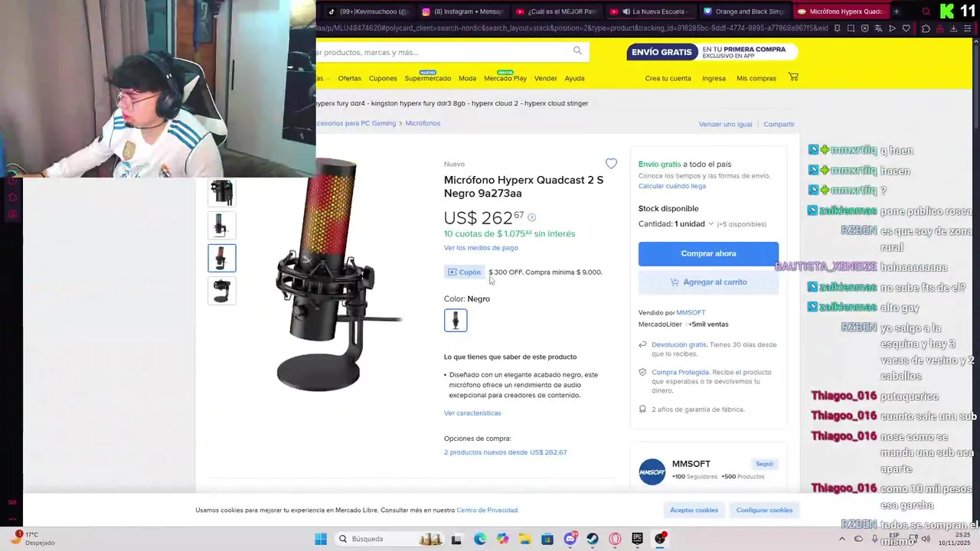980x551 pixels.
Task: Click Compartir link
Action: point(779,124)
